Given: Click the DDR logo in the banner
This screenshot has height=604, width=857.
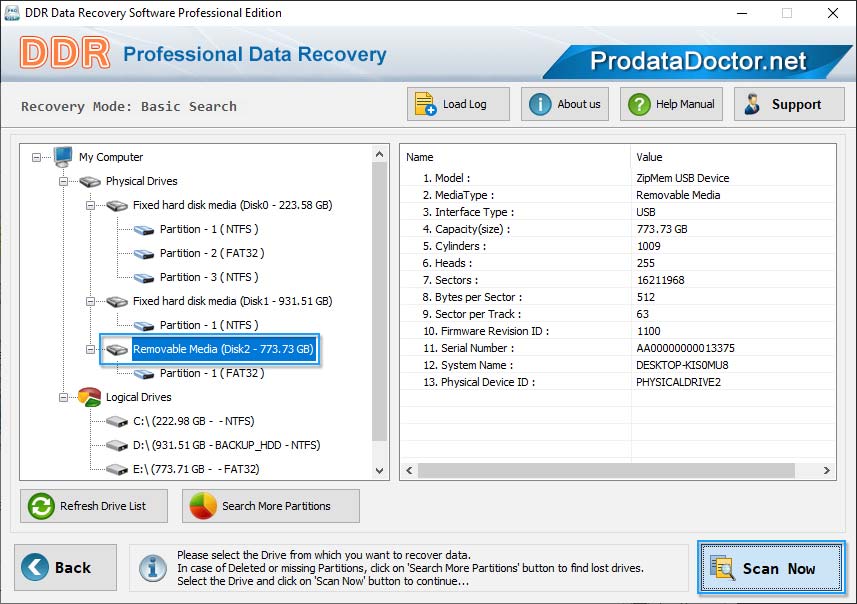Looking at the screenshot, I should click(65, 53).
